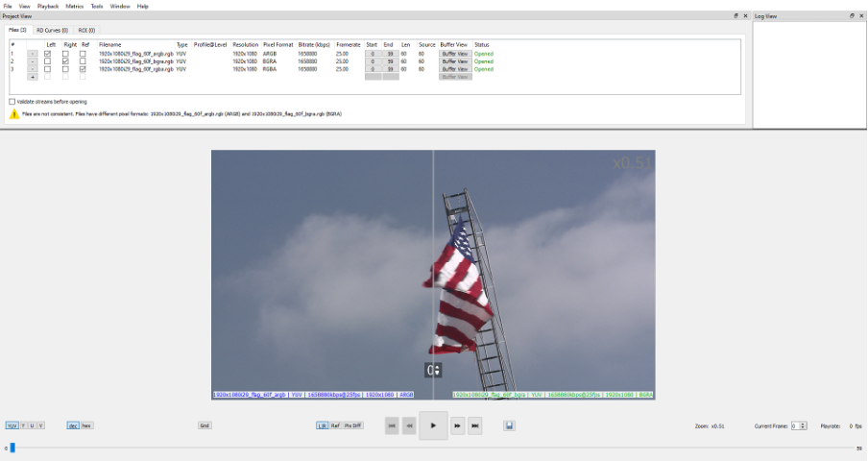Switch to the RD Curves tab

[x=52, y=31]
